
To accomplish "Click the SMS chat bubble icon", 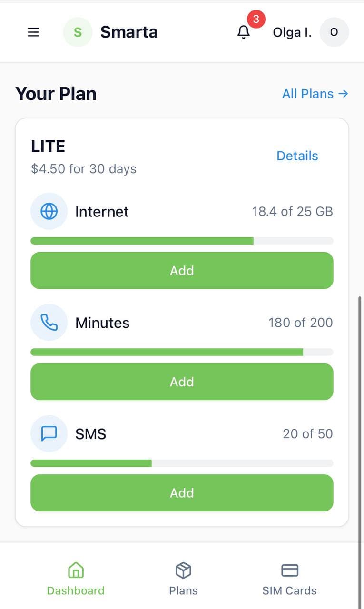I will tap(49, 433).
